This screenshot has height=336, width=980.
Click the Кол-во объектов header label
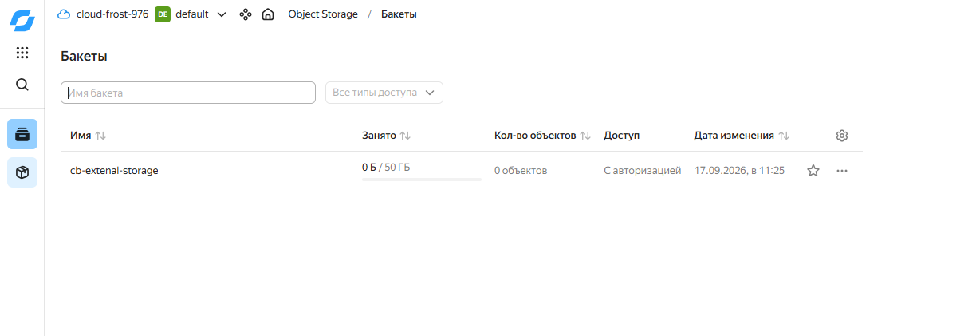(x=535, y=136)
